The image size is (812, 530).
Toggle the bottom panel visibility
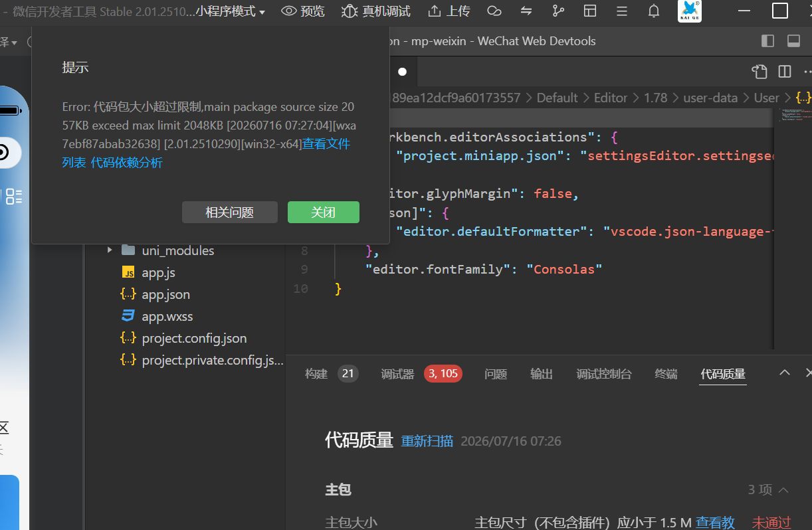793,41
